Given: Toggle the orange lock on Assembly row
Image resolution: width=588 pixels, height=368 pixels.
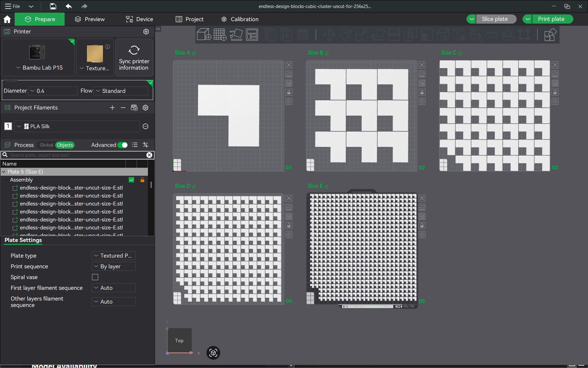Looking at the screenshot, I should tap(142, 180).
